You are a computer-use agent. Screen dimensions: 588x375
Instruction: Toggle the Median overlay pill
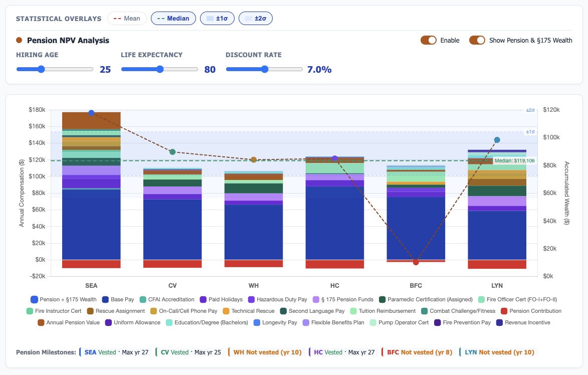click(x=173, y=19)
